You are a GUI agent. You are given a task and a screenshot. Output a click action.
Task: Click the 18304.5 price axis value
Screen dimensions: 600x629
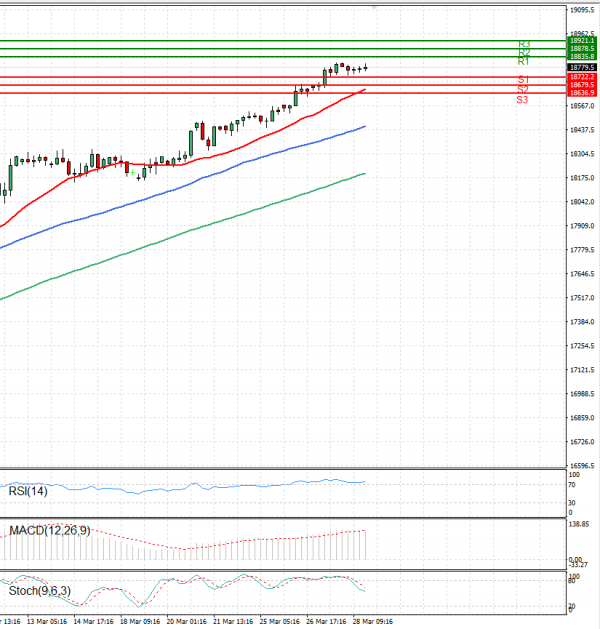(x=582, y=154)
